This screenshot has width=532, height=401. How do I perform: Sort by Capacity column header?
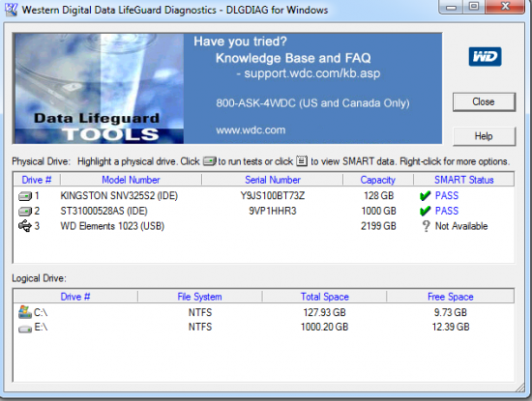378,180
